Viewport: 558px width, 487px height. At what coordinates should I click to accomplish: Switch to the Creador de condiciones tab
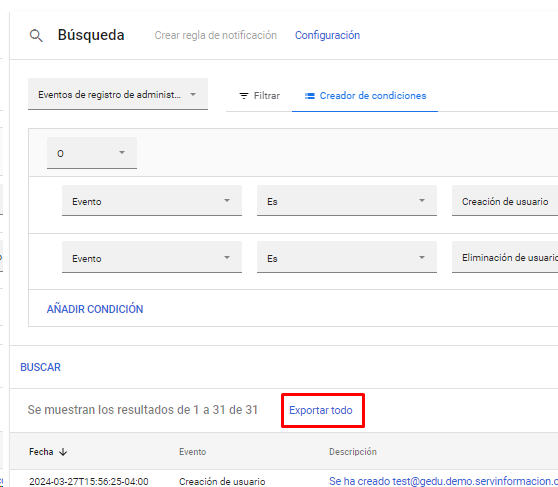click(x=365, y=96)
